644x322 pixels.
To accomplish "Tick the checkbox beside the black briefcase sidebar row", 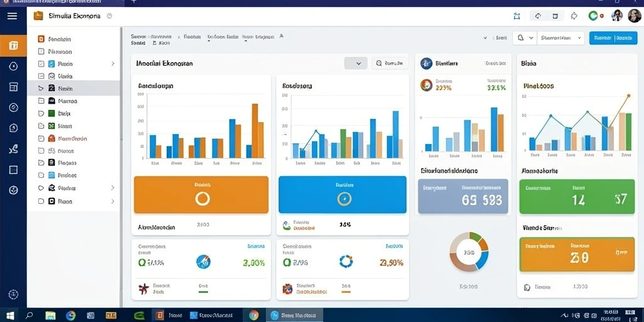I will (x=41, y=101).
